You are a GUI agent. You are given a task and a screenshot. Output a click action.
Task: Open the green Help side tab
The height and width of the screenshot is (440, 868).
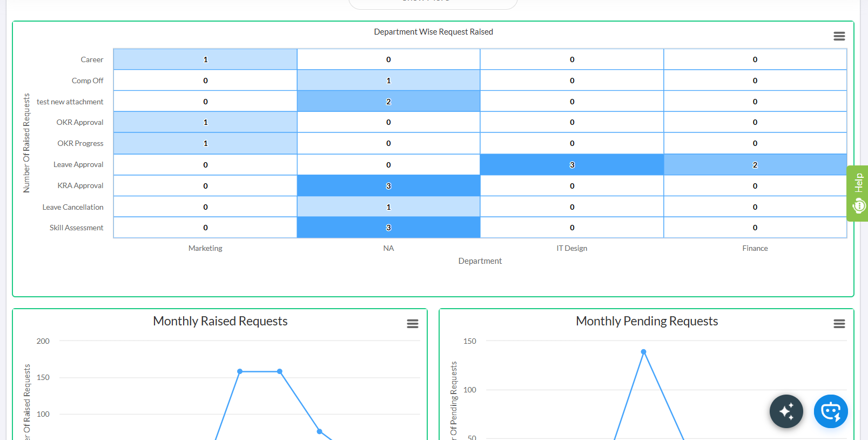[x=858, y=194]
